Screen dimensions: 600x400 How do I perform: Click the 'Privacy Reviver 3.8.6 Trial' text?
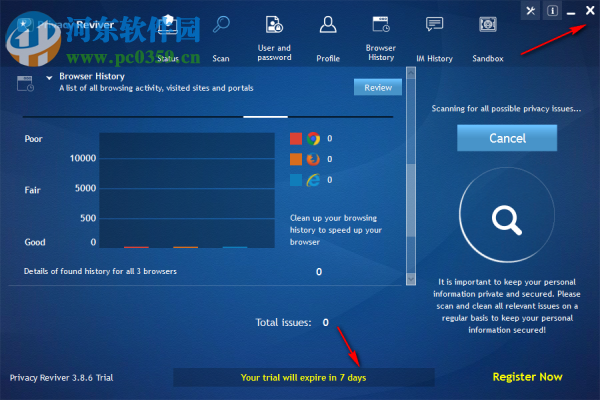(x=61, y=378)
